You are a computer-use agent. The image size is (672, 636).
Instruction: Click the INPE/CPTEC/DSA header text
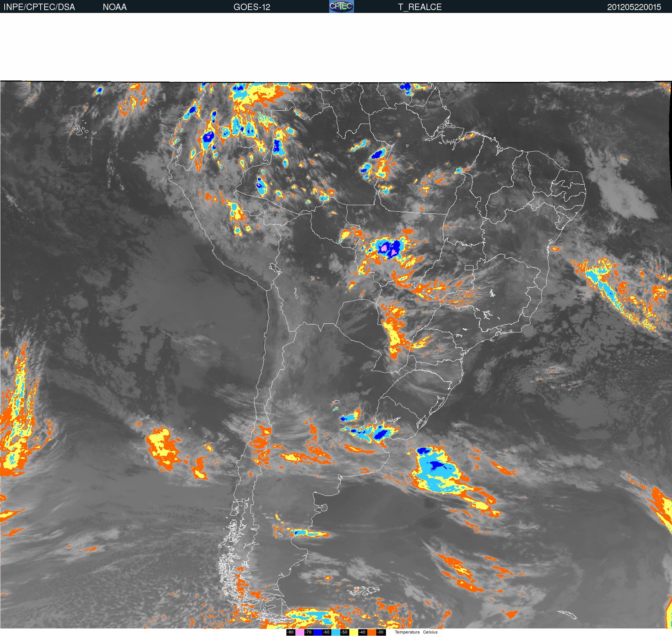pyautogui.click(x=39, y=7)
